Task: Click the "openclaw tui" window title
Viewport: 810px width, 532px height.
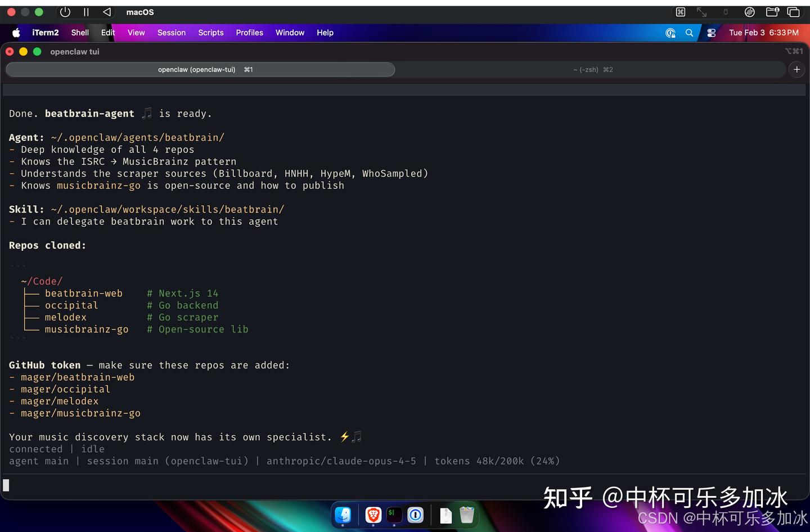Action: (x=75, y=52)
